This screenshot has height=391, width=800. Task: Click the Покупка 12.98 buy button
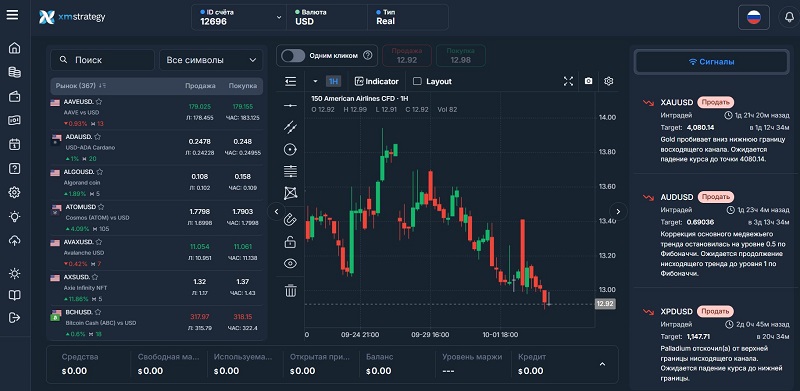coord(461,56)
